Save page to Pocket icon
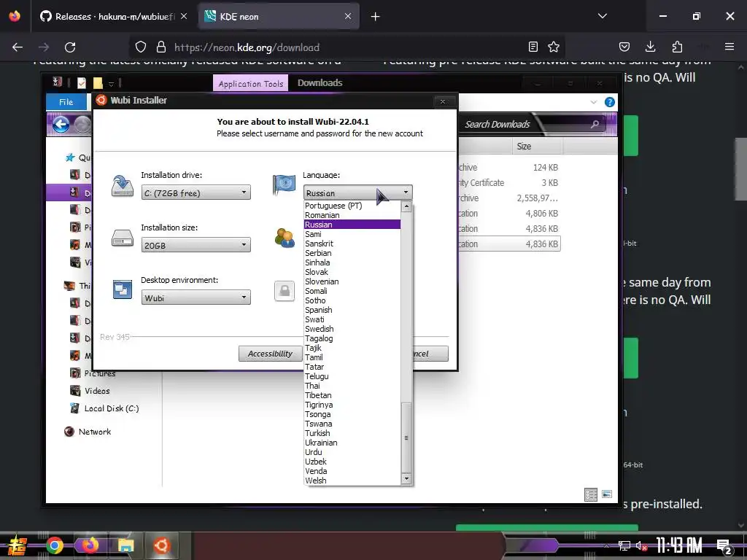The height and width of the screenshot is (560, 747). [624, 47]
